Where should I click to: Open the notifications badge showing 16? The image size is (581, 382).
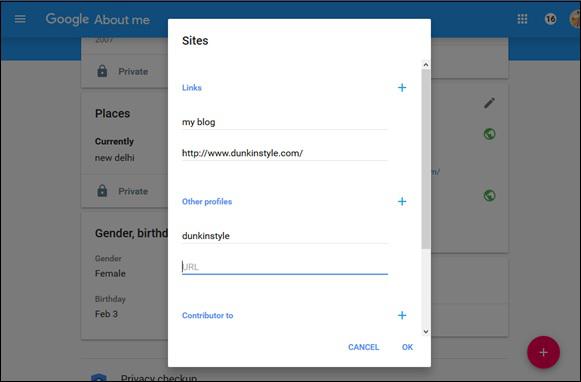point(550,19)
